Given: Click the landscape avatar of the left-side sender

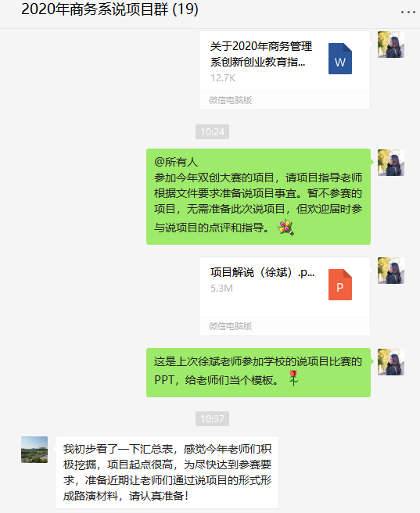Looking at the screenshot, I should tap(34, 450).
